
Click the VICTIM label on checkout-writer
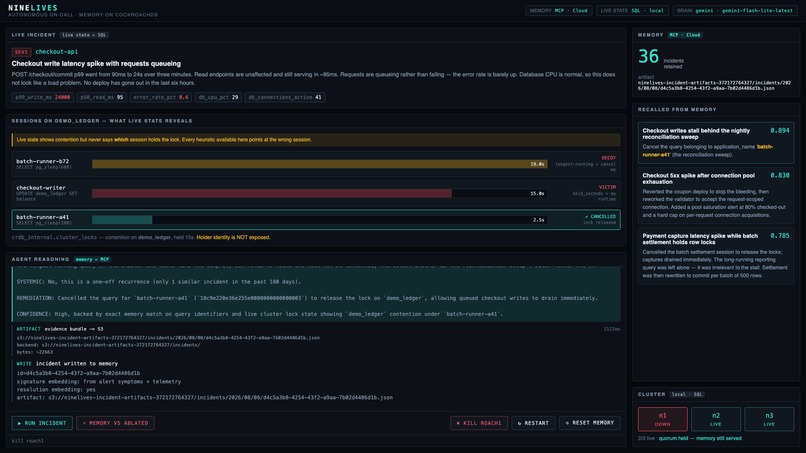607,187
